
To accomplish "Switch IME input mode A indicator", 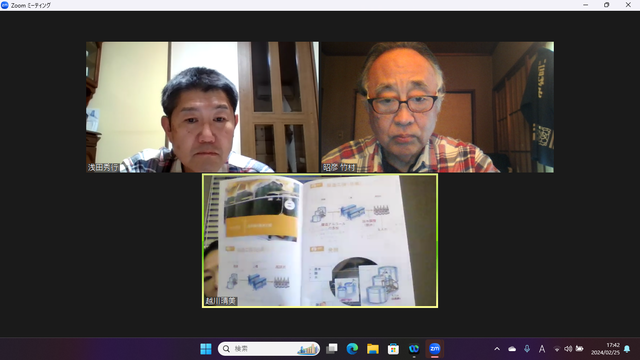I will point(542,349).
